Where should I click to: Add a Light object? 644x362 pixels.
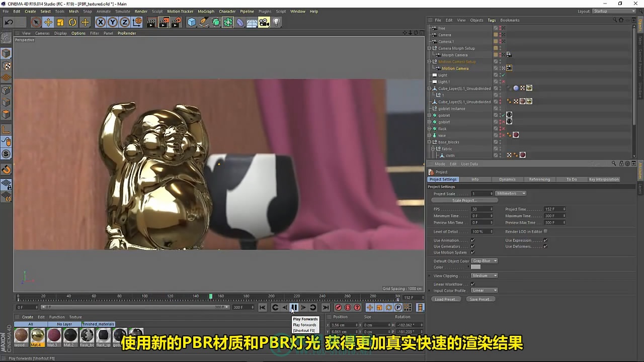(276, 22)
